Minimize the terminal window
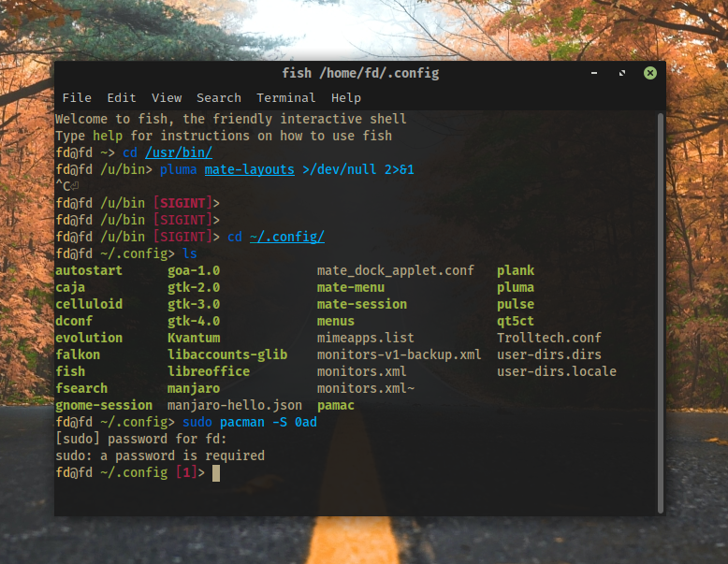The width and height of the screenshot is (728, 564). (595, 73)
